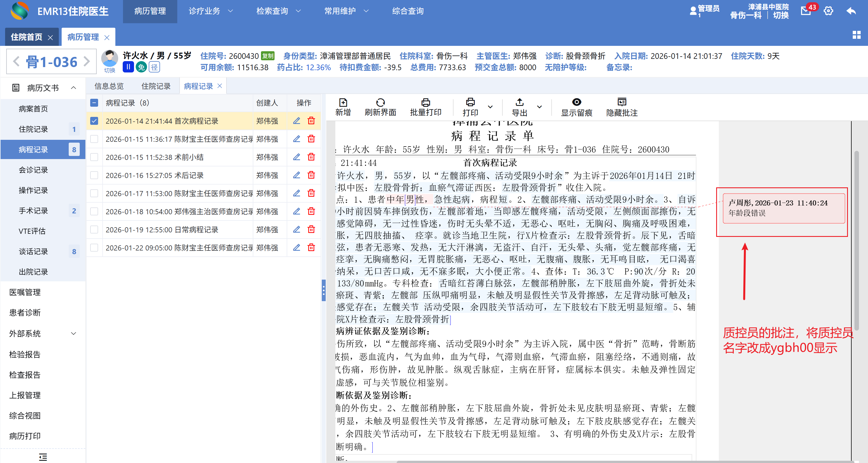Edit the 术前小结 record via pencil icon

[x=296, y=157]
